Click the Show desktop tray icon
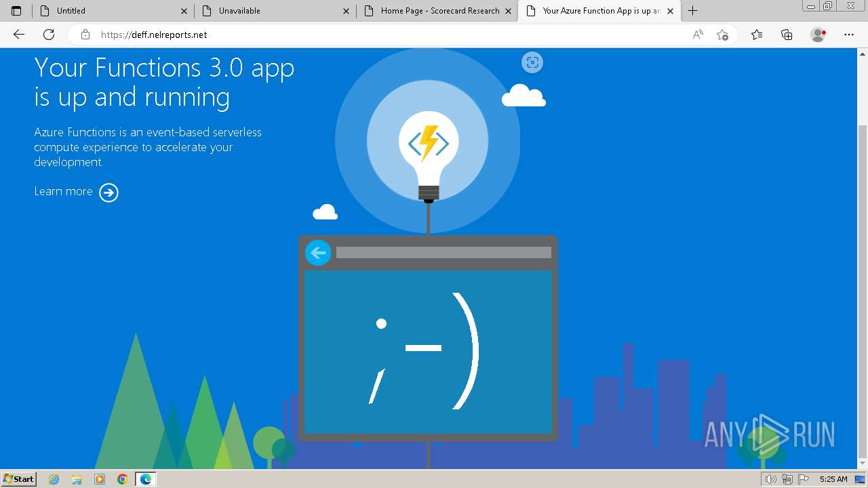 tap(861, 479)
